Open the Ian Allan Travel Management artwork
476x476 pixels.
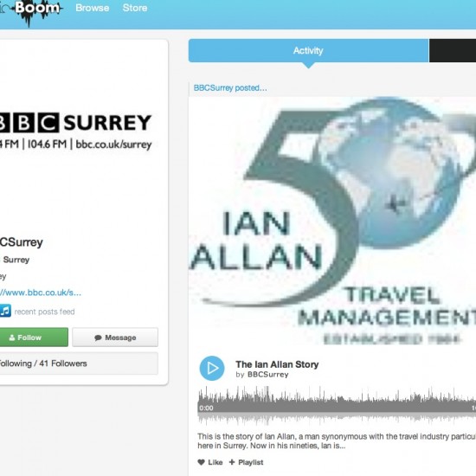pos(332,222)
